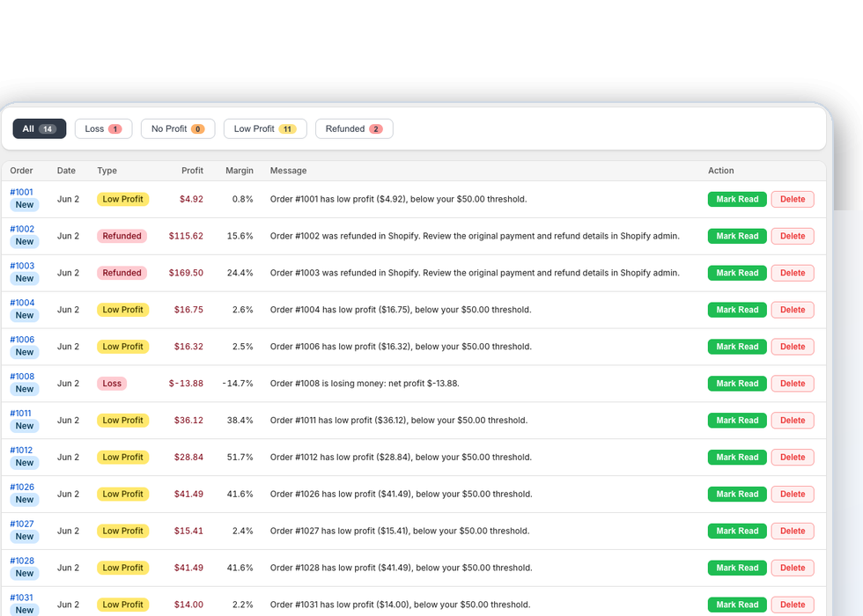The height and width of the screenshot is (616, 863).
Task: Filter alerts by Loss
Action: click(104, 128)
